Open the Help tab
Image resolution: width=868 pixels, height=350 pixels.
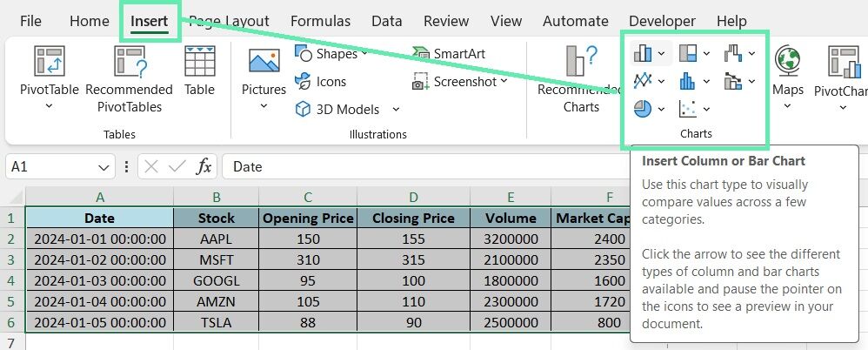731,21
